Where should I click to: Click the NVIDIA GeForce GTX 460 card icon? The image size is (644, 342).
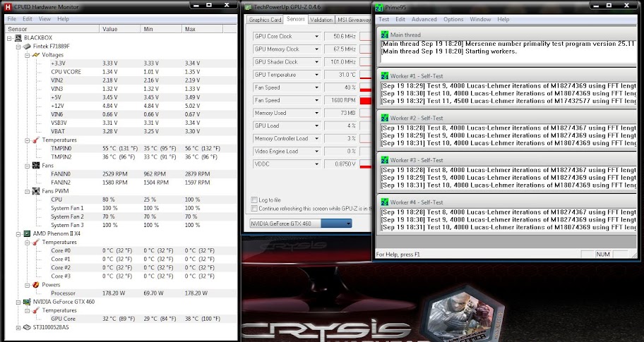pos(26,302)
